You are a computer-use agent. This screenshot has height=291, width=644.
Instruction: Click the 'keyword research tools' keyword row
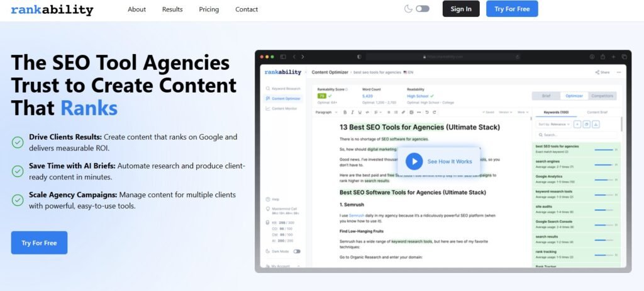pos(576,194)
